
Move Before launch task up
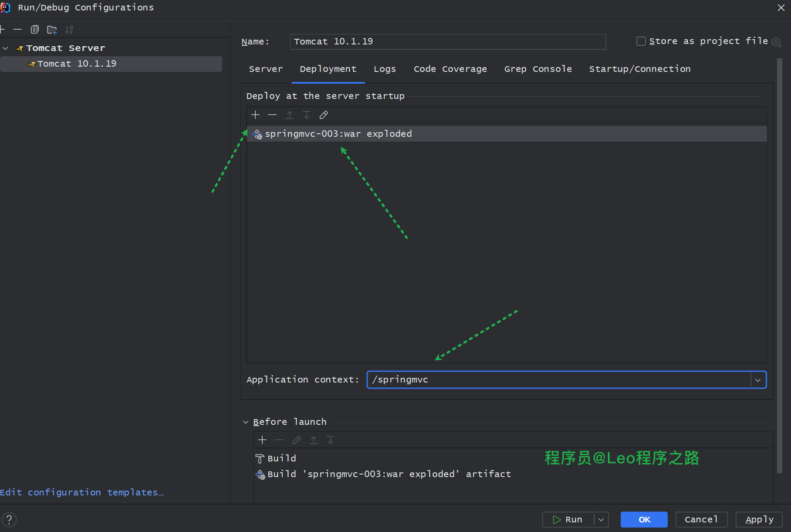314,440
